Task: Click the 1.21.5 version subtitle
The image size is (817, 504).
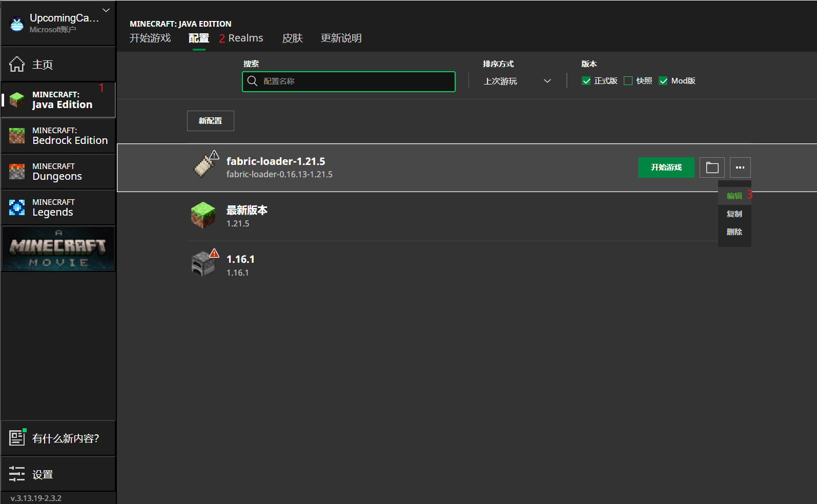Action: click(x=238, y=224)
